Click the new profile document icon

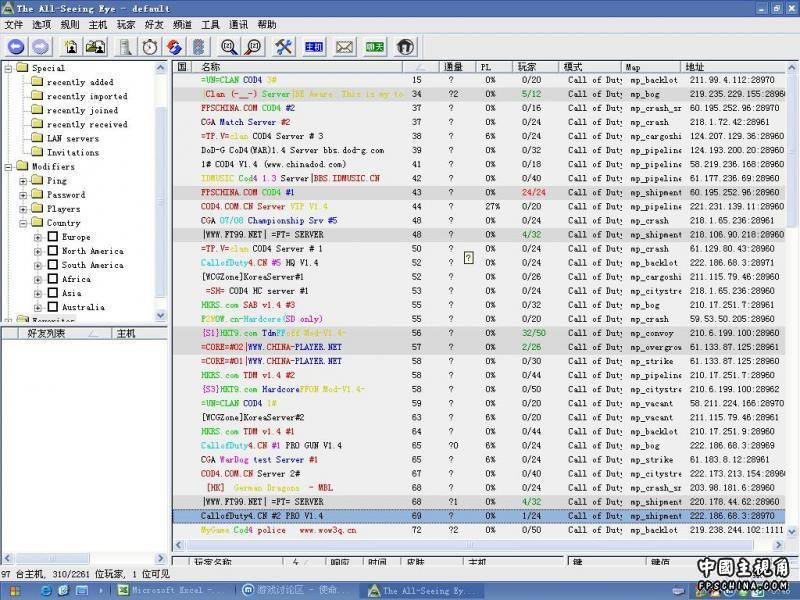tap(71, 47)
